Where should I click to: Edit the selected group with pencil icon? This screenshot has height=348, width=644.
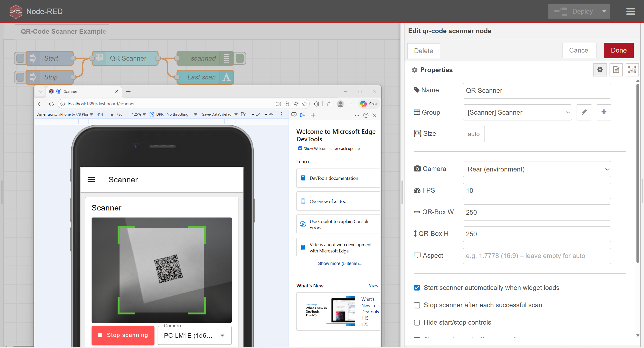point(584,112)
